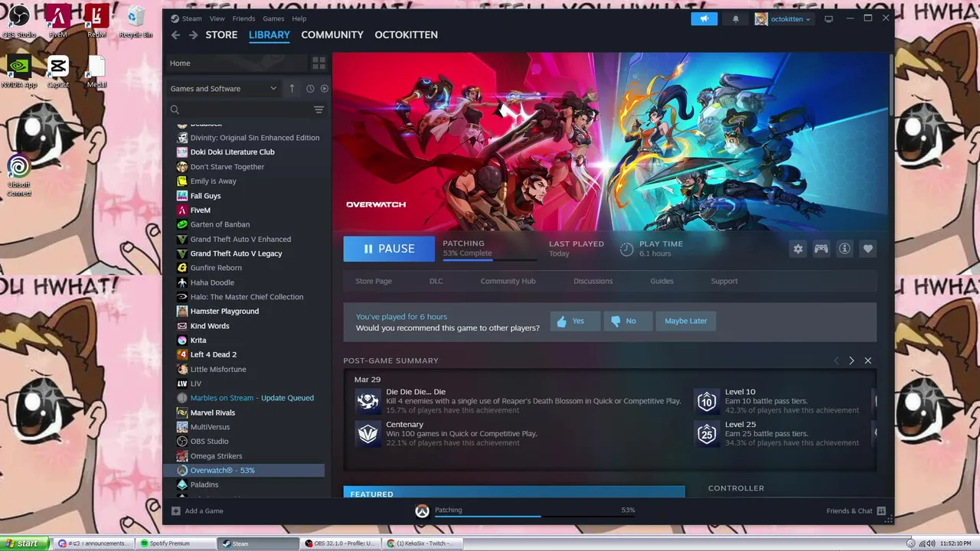Viewport: 980px width, 551px height.
Task: Go to library Home
Action: [237, 63]
